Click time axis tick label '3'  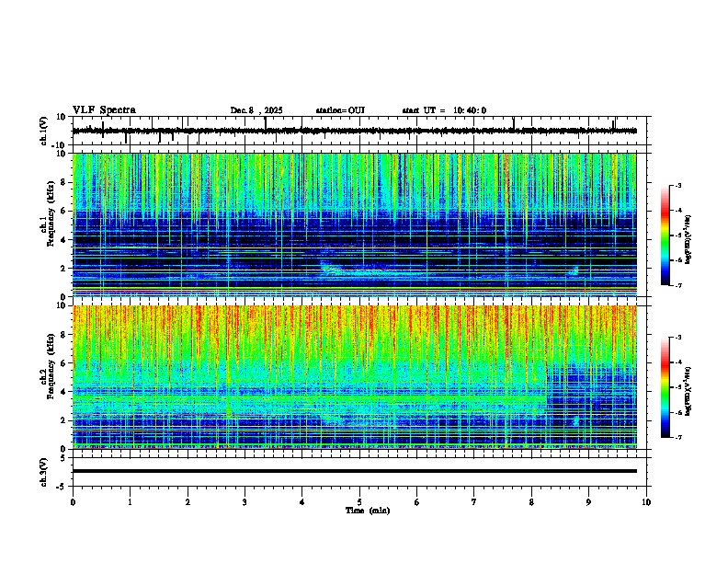(x=245, y=502)
